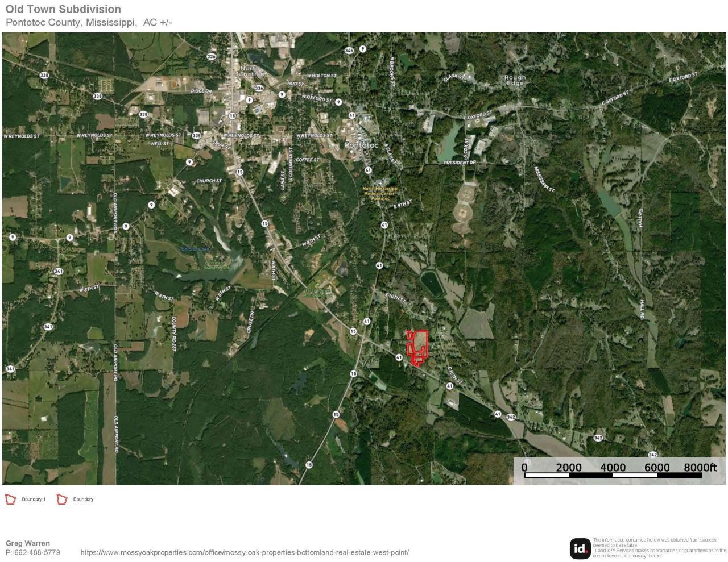Click the Rough Edge place label
Image resolution: width=728 pixels, height=562 pixels.
click(x=515, y=80)
